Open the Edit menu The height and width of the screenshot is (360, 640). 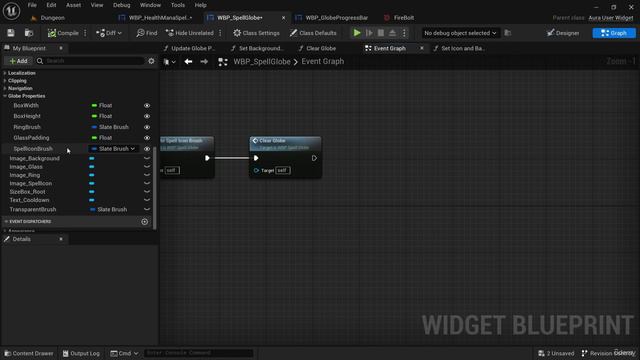[x=51, y=5]
